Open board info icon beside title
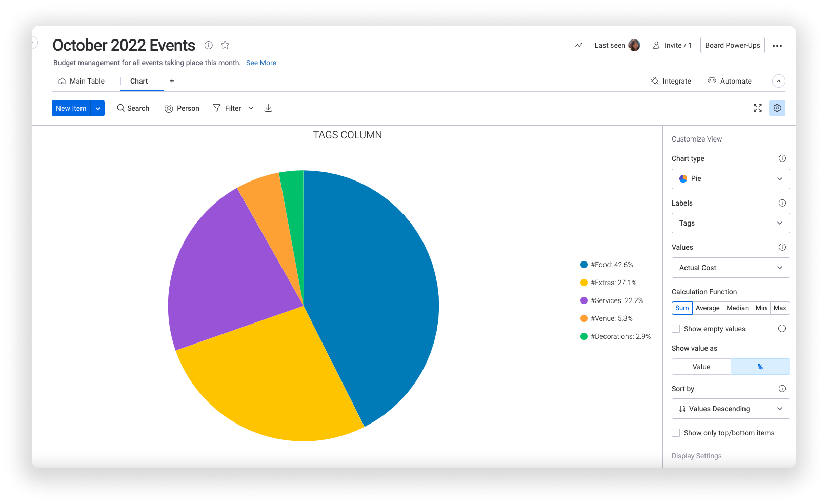This screenshot has height=504, width=826. click(209, 45)
